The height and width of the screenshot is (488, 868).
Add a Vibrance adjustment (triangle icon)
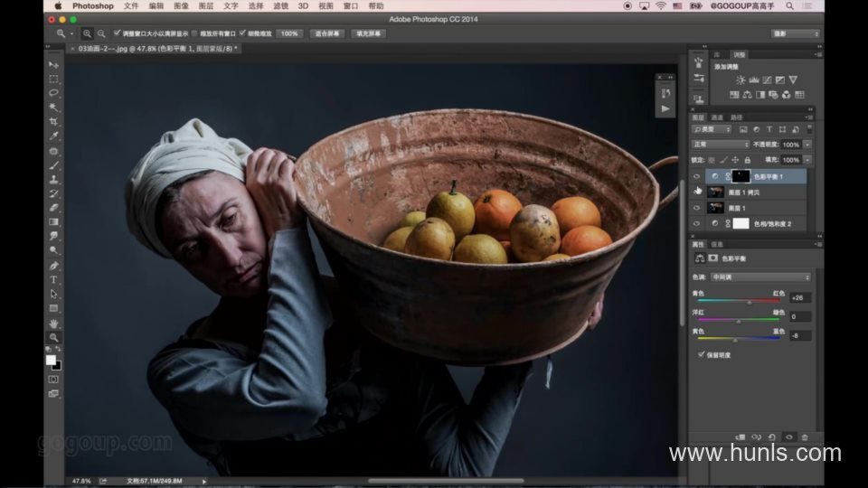[x=793, y=80]
